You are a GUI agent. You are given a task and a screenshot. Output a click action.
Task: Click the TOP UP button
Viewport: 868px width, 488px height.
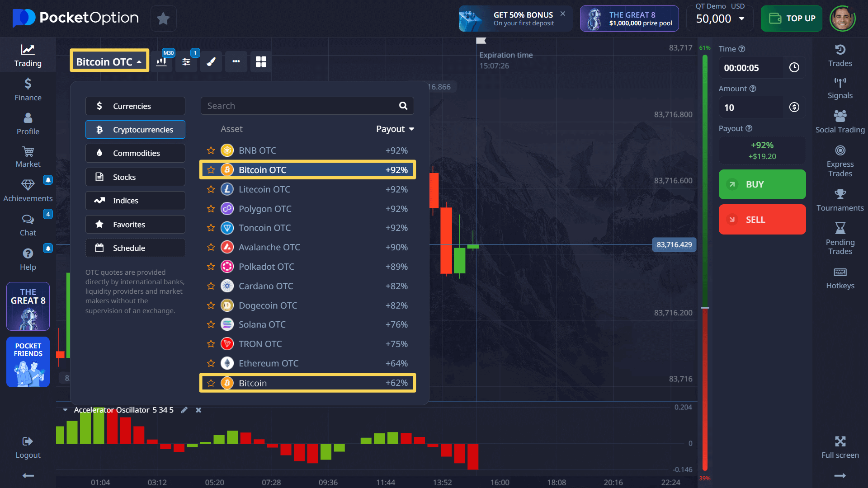791,19
